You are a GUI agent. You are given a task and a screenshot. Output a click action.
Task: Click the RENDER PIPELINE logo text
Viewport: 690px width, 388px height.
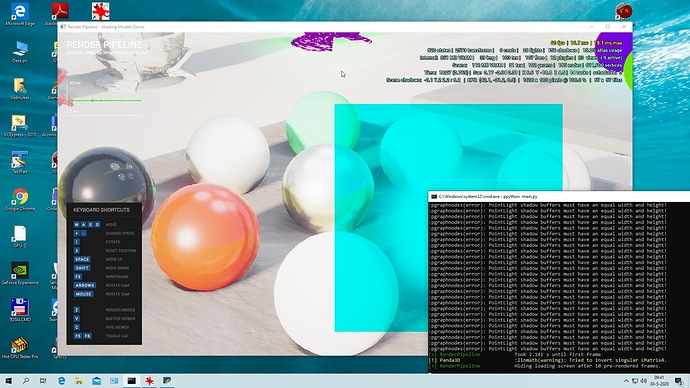(x=104, y=44)
